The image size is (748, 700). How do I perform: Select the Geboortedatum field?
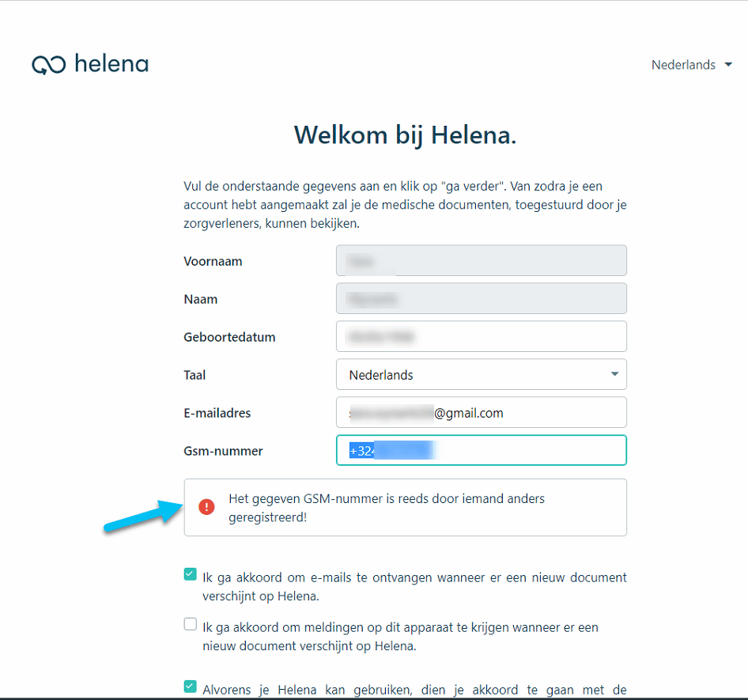click(482, 336)
